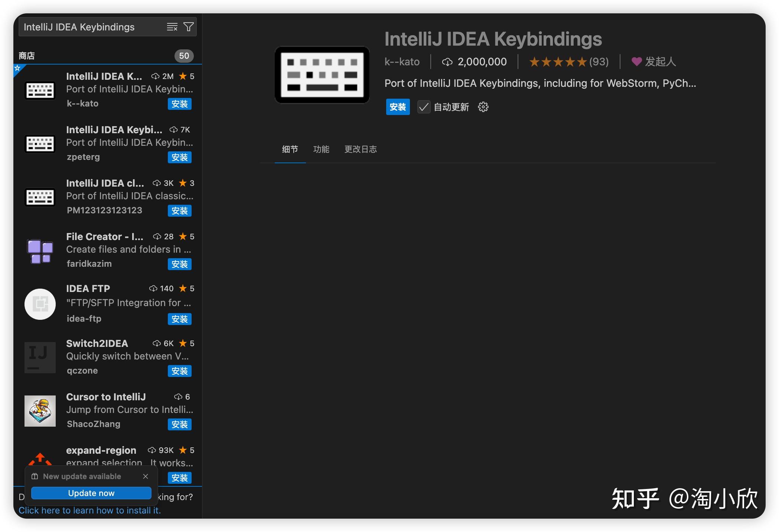The image size is (779, 532).
Task: Click Update now in the notification
Action: tap(91, 493)
